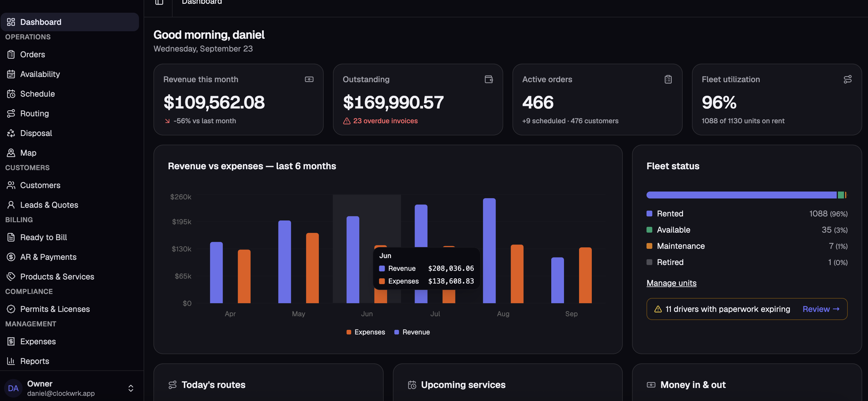Open Reports from the sidebar
Viewport: 868px width, 401px height.
click(70, 361)
